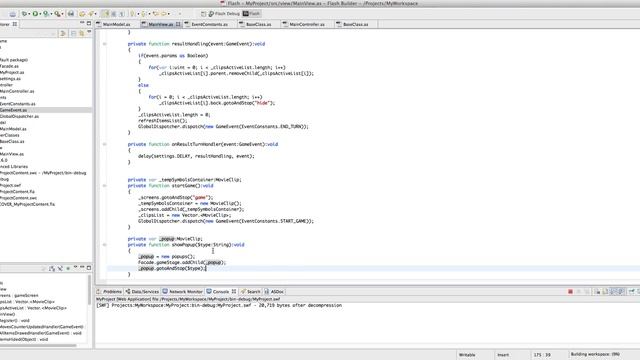640x360 pixels.
Task: Click the Open Perspective icon
Action: (203, 14)
